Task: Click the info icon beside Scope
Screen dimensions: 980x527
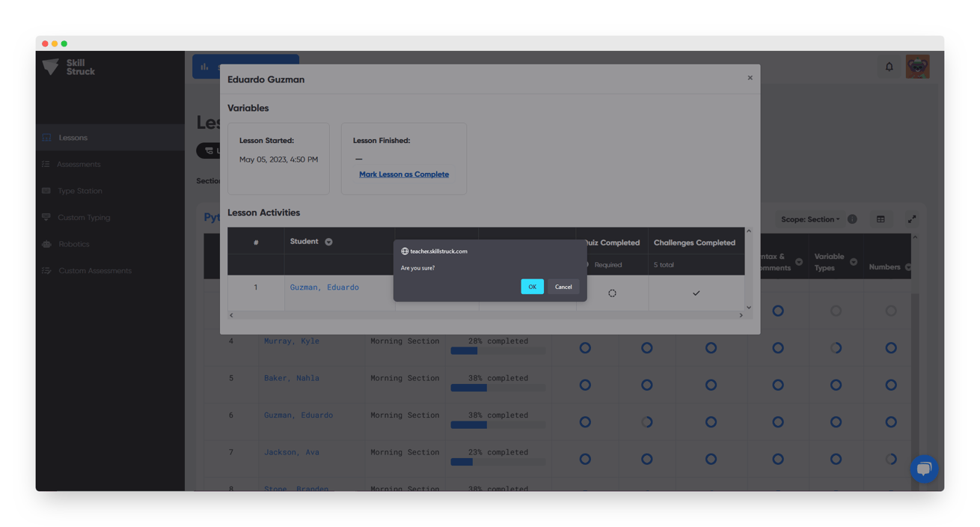Action: tap(852, 219)
